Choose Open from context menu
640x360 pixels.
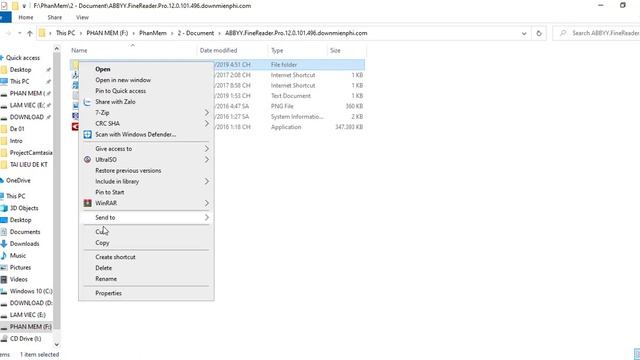pyautogui.click(x=102, y=69)
